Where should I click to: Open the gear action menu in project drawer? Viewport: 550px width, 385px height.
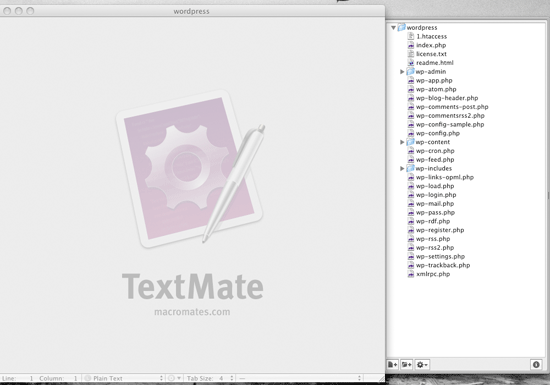pyautogui.click(x=422, y=365)
